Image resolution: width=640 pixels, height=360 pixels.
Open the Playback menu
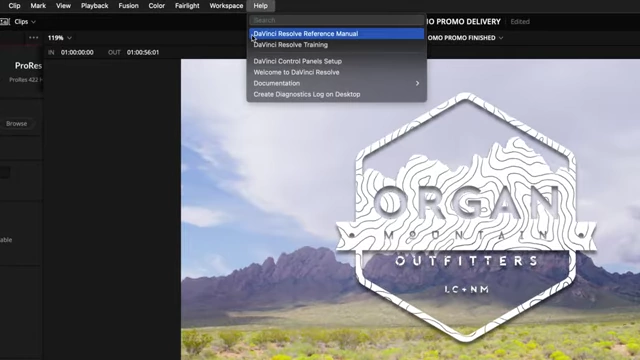94,6
